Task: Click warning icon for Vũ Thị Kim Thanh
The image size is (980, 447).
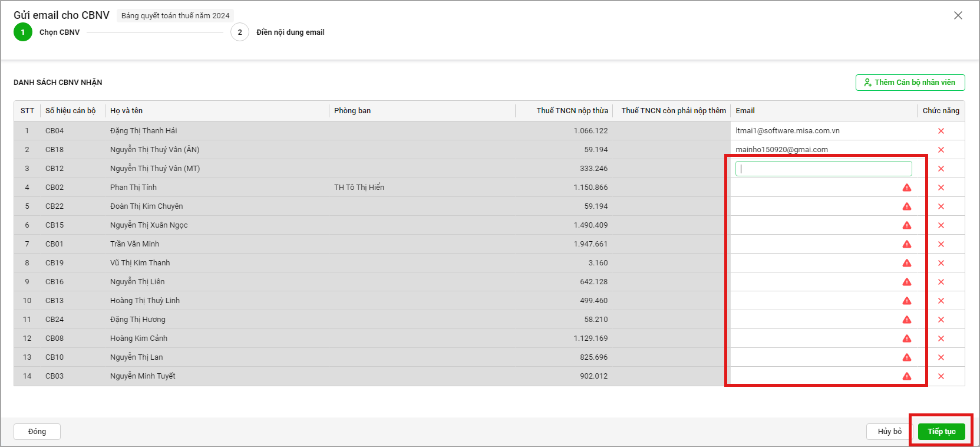Action: (906, 263)
